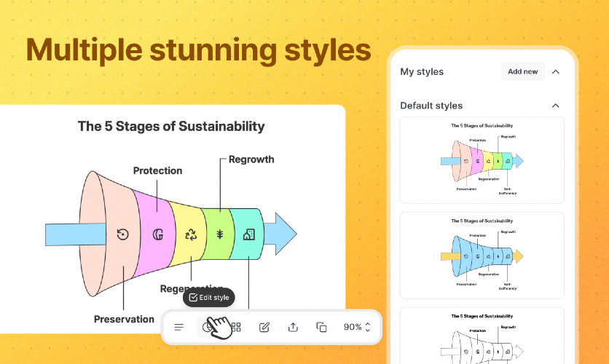Click the Multiple stunning styles headline

(198, 50)
